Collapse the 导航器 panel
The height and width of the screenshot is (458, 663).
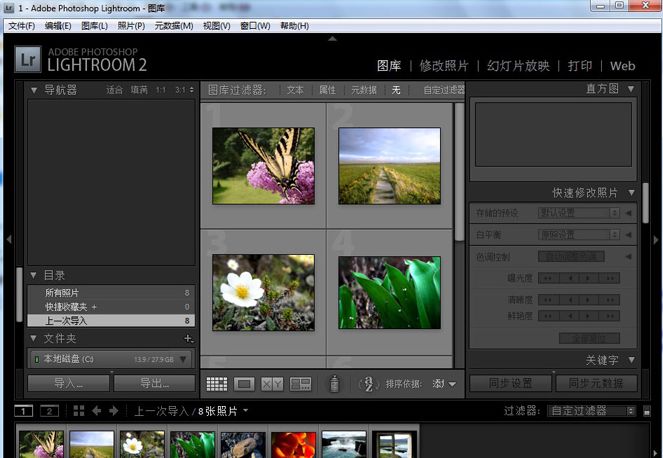click(34, 90)
